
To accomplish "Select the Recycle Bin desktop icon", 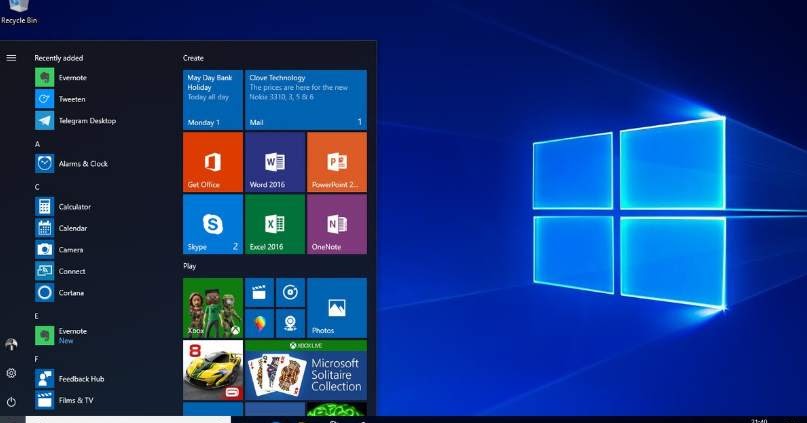I will (19, 12).
